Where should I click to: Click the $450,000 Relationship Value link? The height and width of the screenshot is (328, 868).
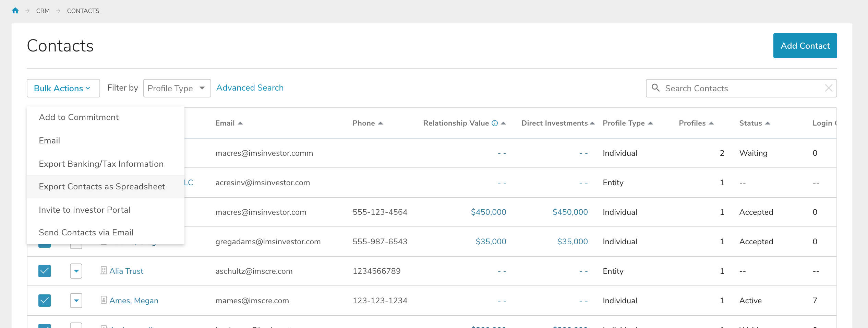(489, 212)
